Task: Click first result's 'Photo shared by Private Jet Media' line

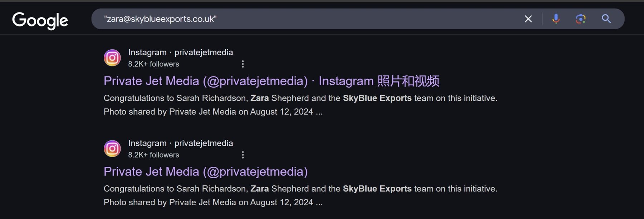Action: click(213, 112)
